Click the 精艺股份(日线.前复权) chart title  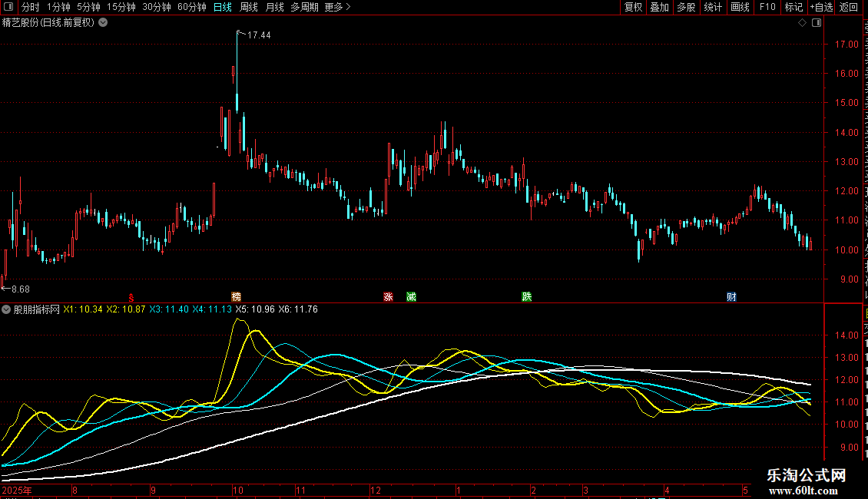tap(48, 23)
